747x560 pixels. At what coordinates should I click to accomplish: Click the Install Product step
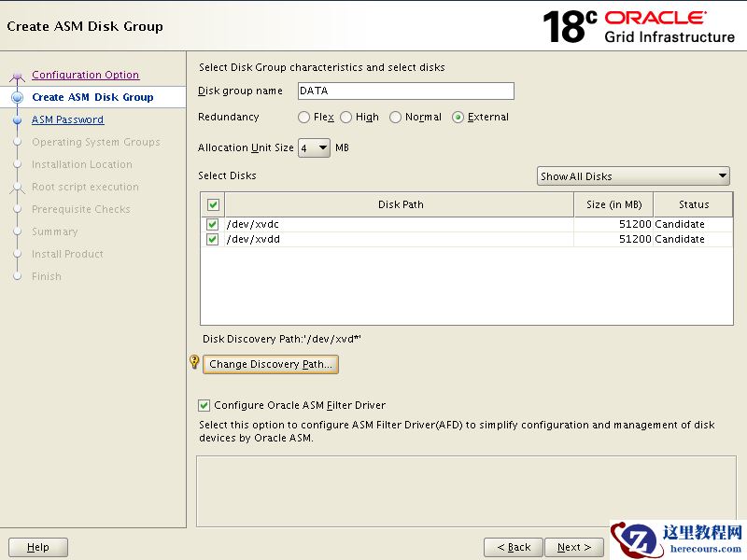(x=67, y=254)
